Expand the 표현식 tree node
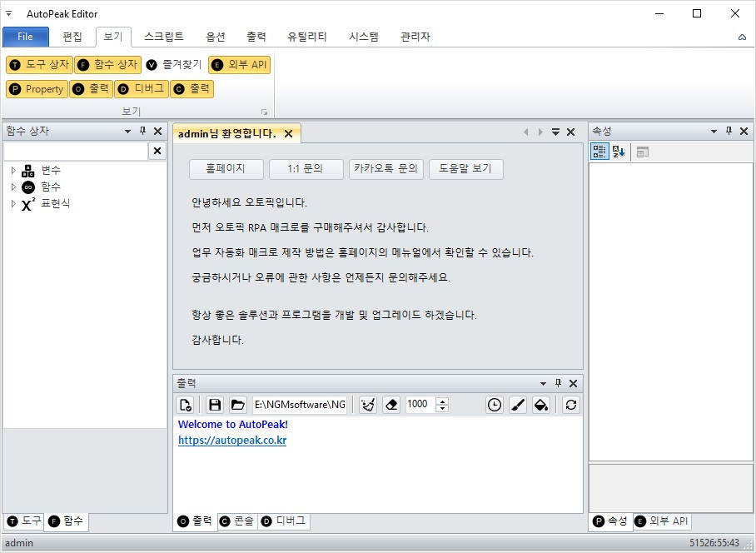The height and width of the screenshot is (553, 756). click(13, 203)
